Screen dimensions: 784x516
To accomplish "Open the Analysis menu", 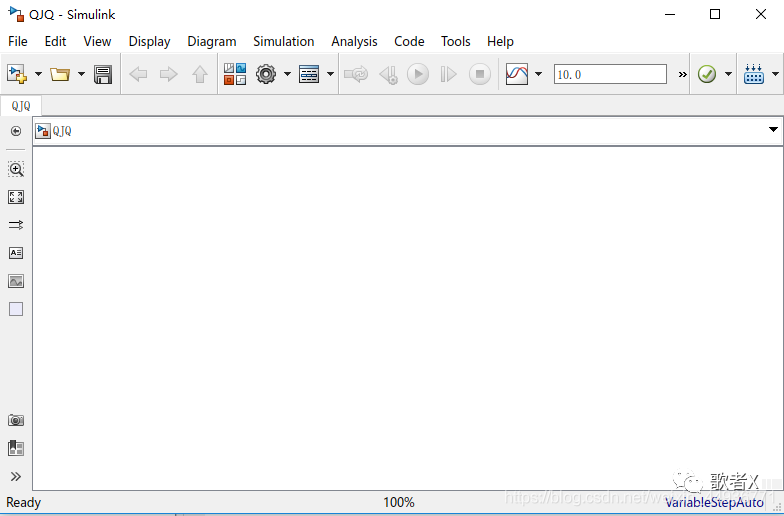I will coord(354,42).
